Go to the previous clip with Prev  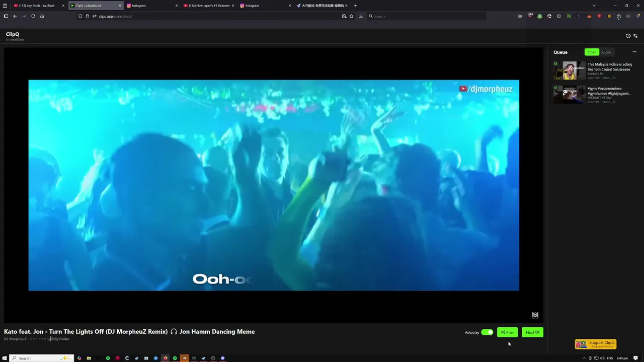(x=507, y=332)
